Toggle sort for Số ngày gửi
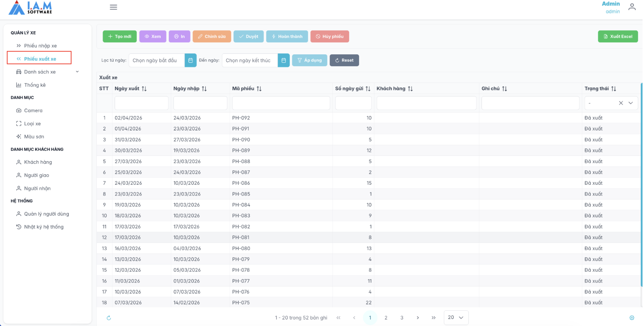This screenshot has height=326, width=644. tap(368, 89)
